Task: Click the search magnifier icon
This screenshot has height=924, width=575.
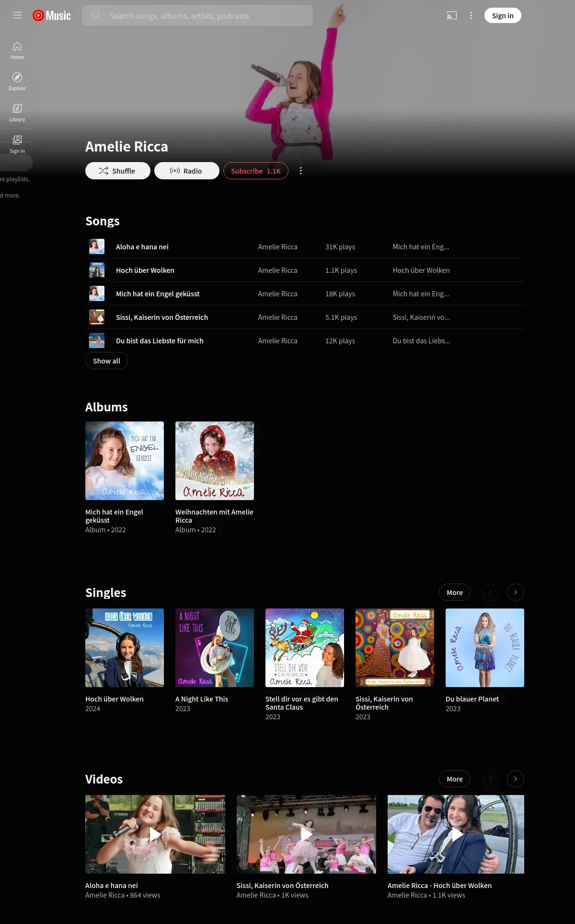Action: point(96,15)
